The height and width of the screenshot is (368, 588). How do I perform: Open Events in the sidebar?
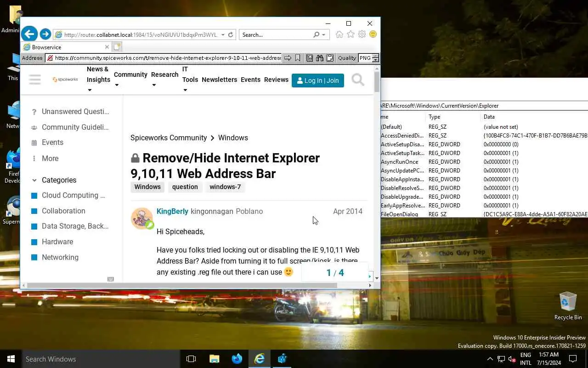47,143
